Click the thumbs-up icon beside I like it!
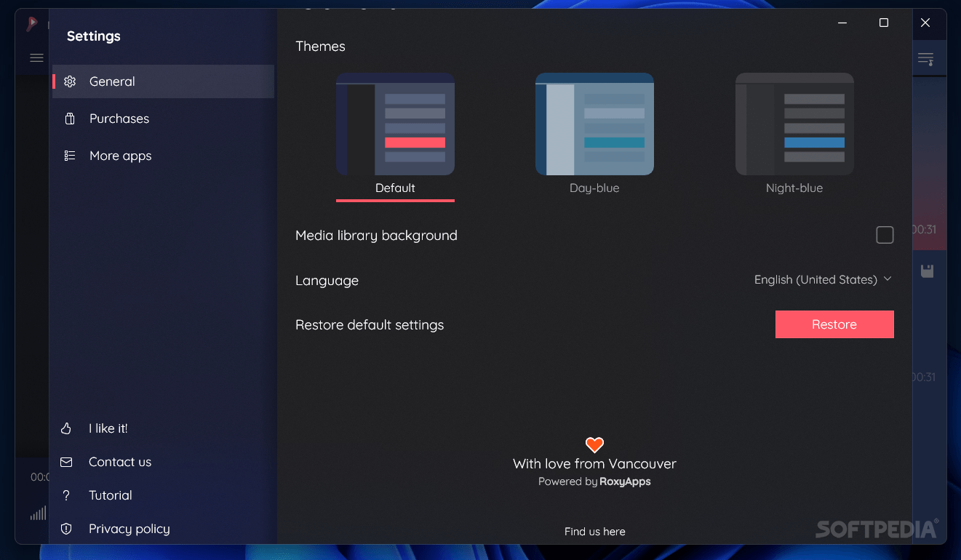Image resolution: width=961 pixels, height=560 pixels. [x=65, y=428]
